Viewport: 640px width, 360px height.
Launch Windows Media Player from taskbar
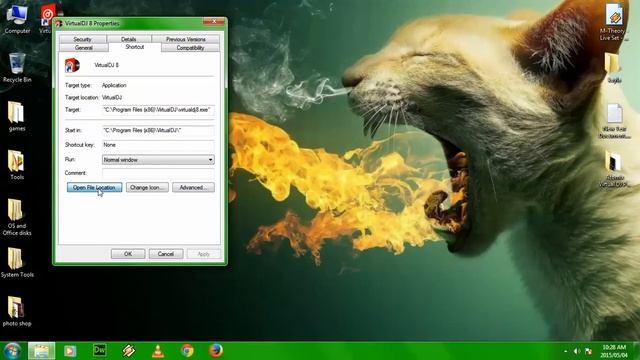tap(70, 351)
